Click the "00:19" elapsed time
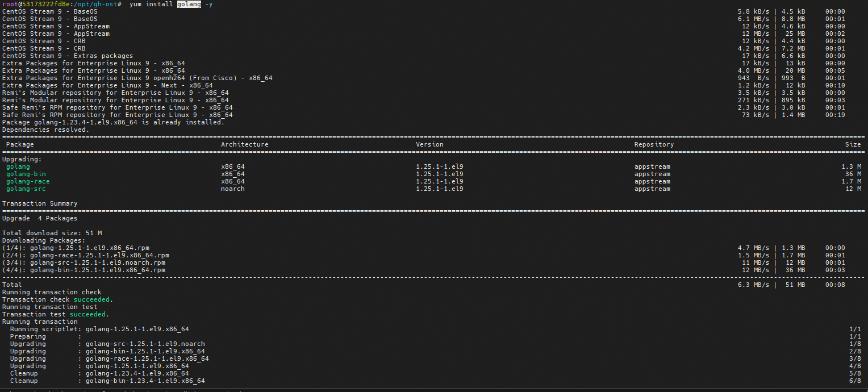 point(835,115)
